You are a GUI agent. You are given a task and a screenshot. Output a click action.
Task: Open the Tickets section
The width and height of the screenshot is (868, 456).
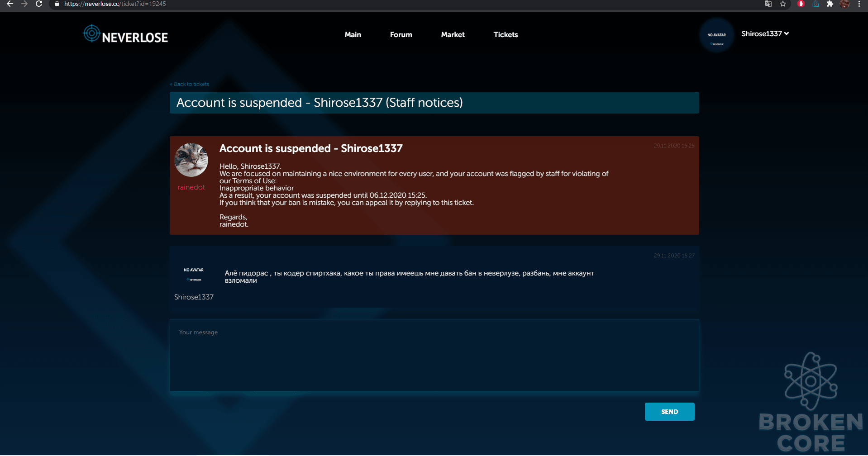(x=506, y=34)
